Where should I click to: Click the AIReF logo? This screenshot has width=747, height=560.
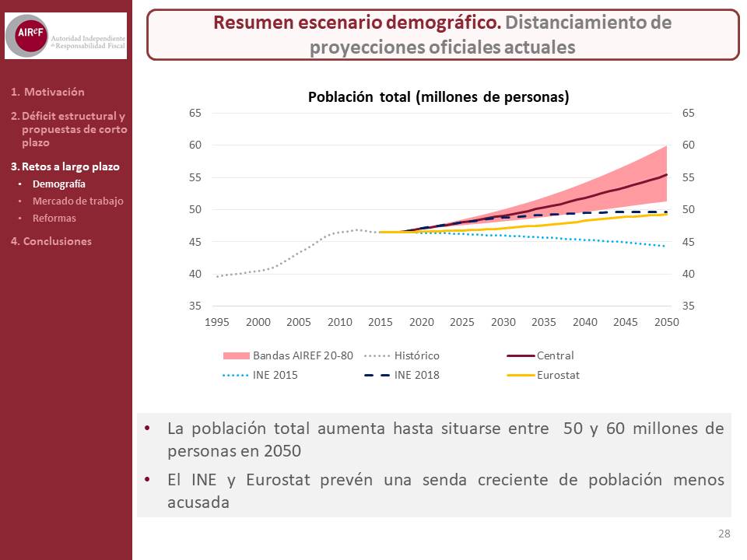tap(65, 36)
